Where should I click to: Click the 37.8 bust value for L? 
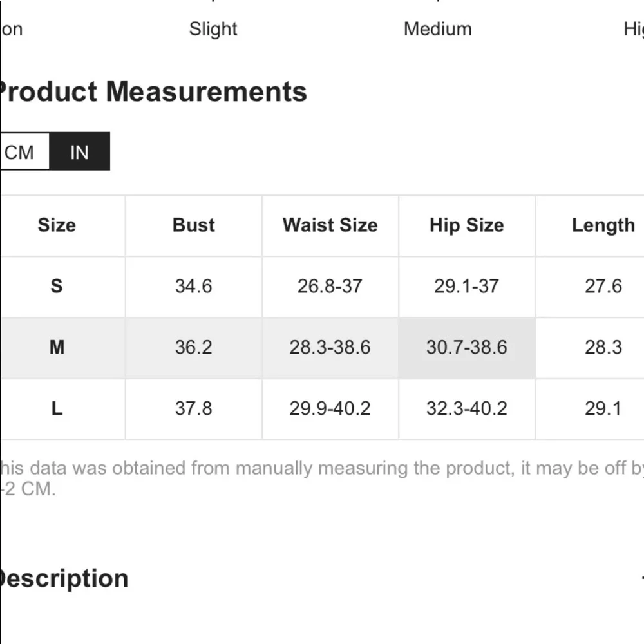(x=193, y=408)
